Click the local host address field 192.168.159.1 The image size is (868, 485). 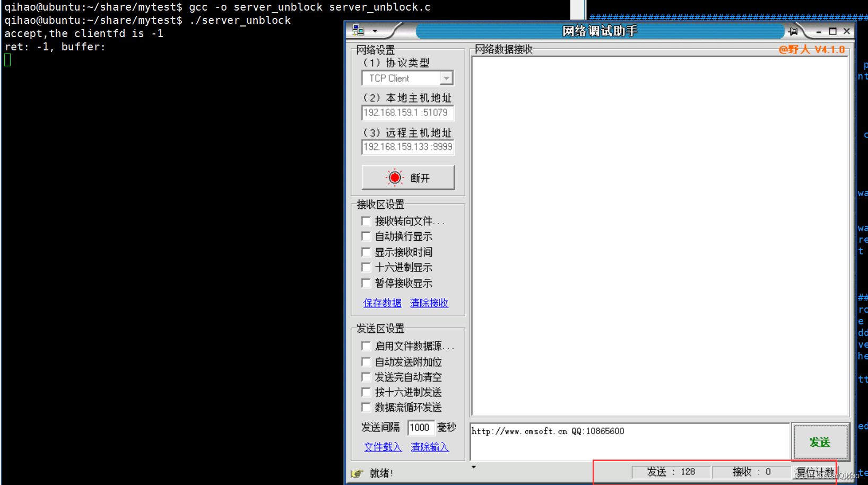[407, 112]
